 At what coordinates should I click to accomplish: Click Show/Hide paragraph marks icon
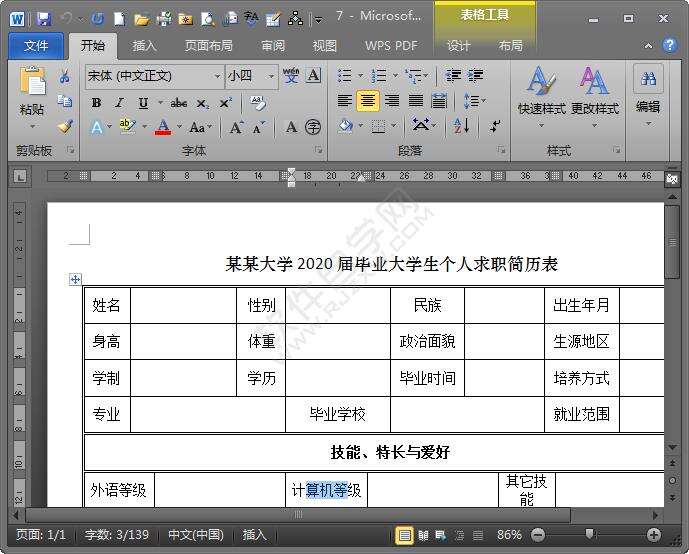click(x=495, y=127)
